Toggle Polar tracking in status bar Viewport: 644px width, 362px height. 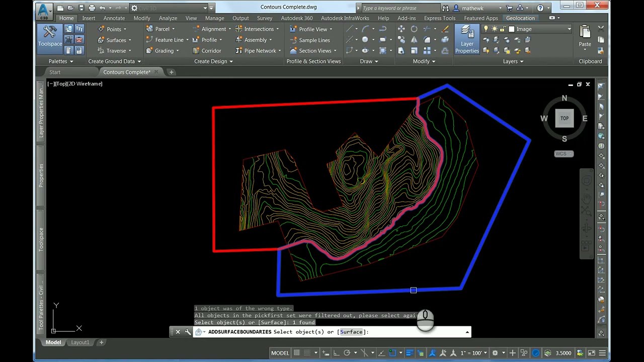click(x=347, y=353)
